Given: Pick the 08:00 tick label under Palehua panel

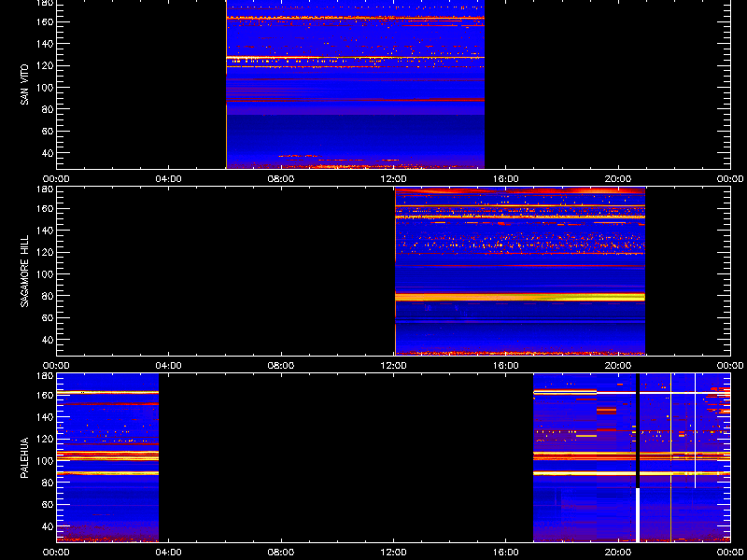Looking at the screenshot, I should tap(281, 553).
